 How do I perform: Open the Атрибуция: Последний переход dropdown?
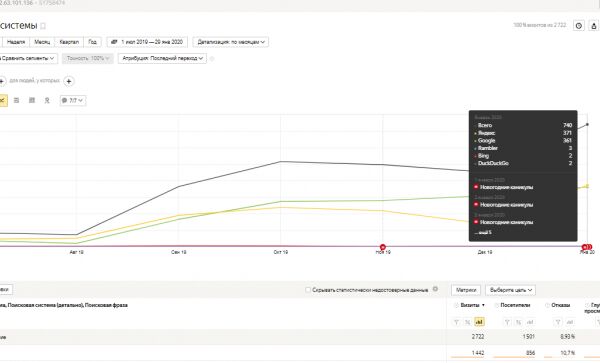click(162, 58)
